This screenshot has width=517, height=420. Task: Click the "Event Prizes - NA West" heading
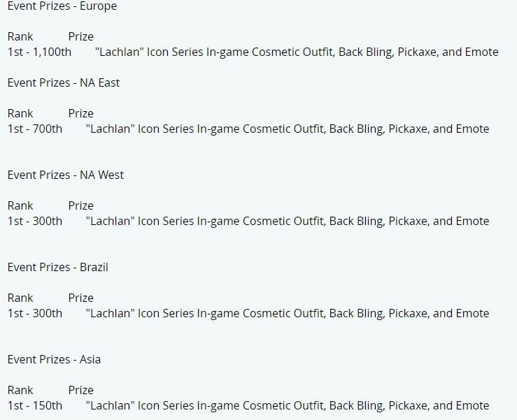pos(66,175)
